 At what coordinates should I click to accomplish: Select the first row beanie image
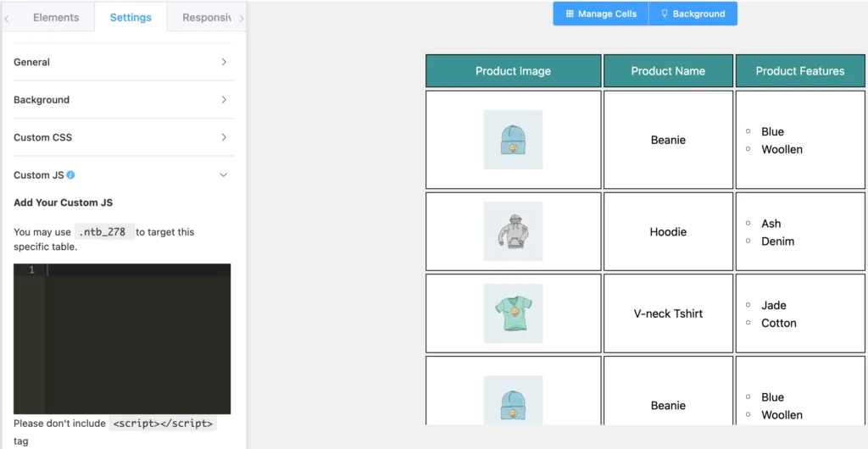coord(513,140)
